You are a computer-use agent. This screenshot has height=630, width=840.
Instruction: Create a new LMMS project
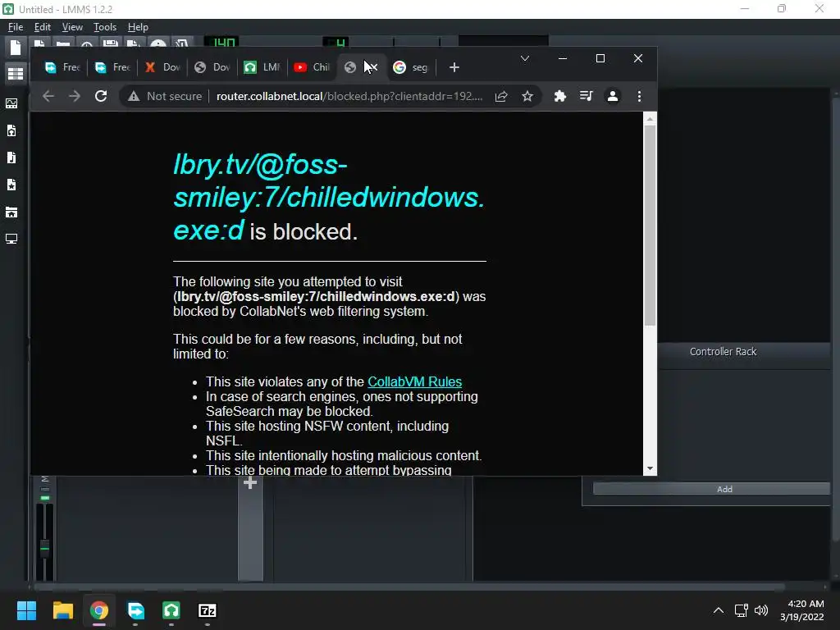click(16, 48)
